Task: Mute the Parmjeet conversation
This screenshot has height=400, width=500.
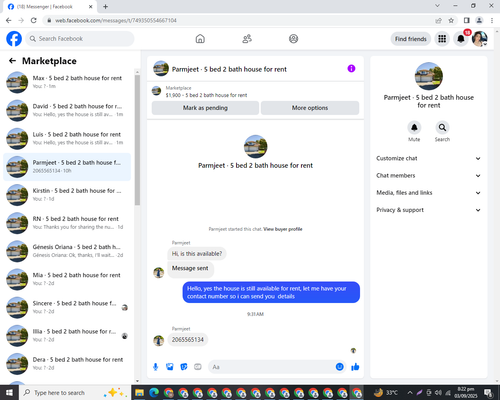Action: pos(414,128)
